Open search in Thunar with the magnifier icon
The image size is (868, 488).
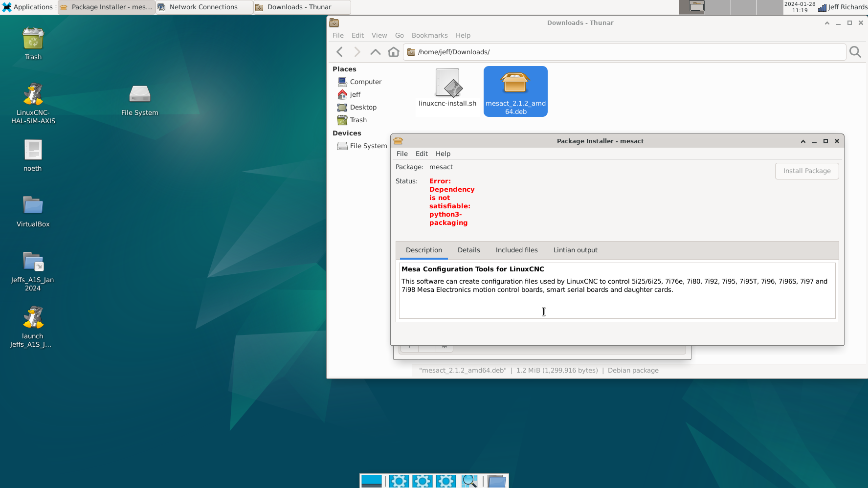click(855, 52)
